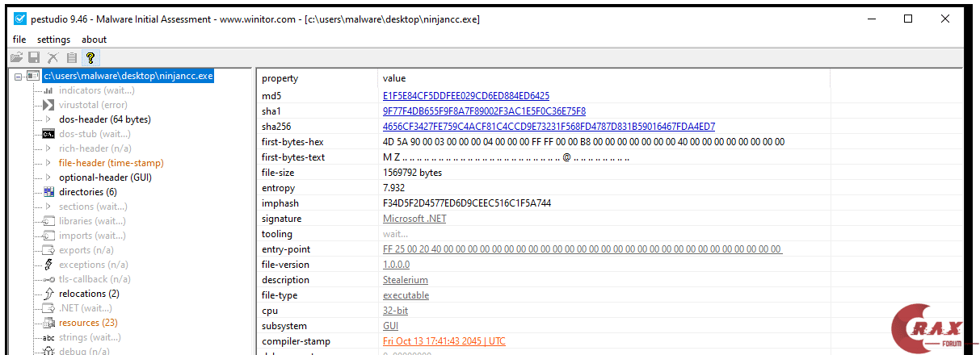The image size is (980, 355).
Task: Maximize the pestudio window
Action: [908, 19]
